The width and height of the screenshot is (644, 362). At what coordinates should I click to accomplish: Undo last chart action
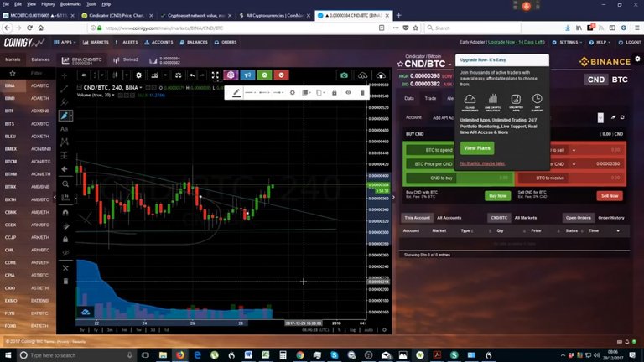tap(192, 75)
